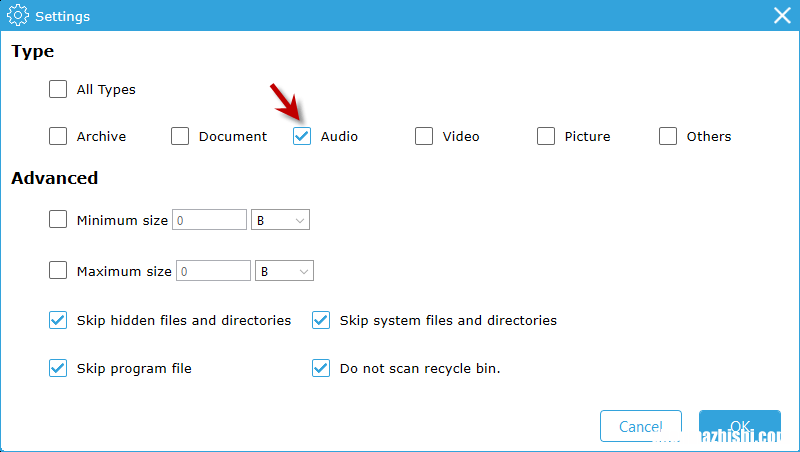Close the Settings dialog with the X

coord(782,15)
